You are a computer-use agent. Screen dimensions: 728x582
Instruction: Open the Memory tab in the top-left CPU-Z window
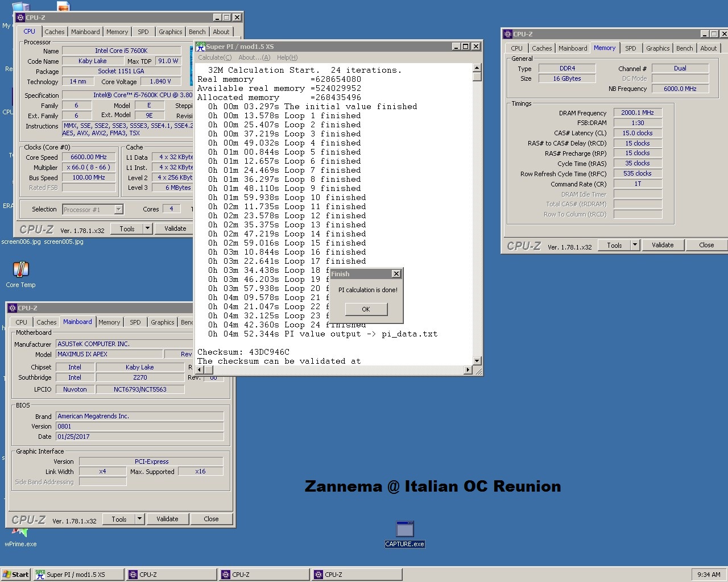tap(117, 32)
